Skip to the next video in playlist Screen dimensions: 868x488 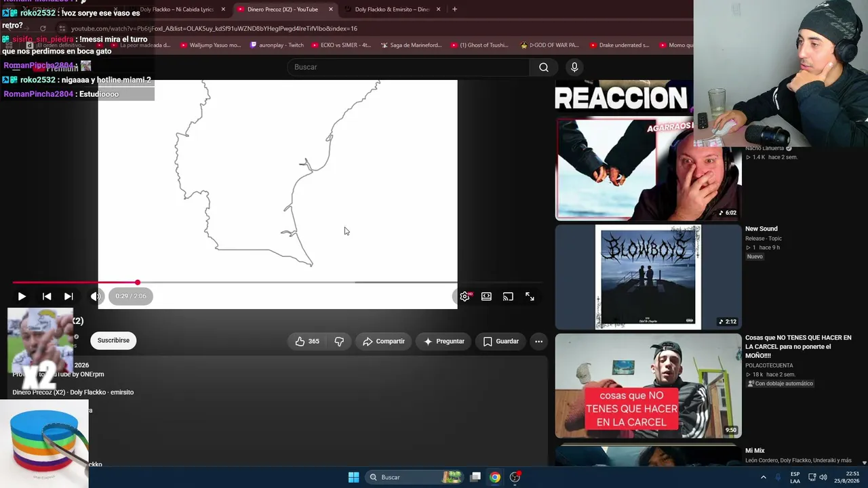point(68,296)
